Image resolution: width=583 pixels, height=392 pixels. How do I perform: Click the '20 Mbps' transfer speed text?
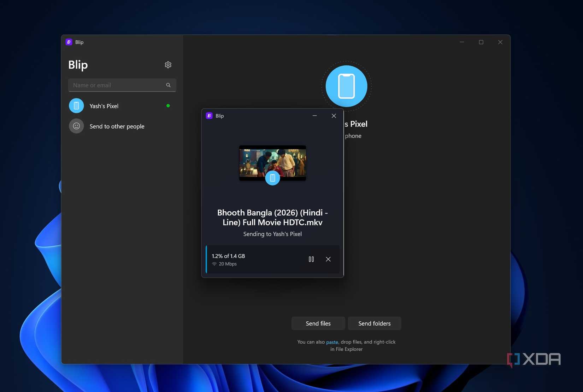228,264
